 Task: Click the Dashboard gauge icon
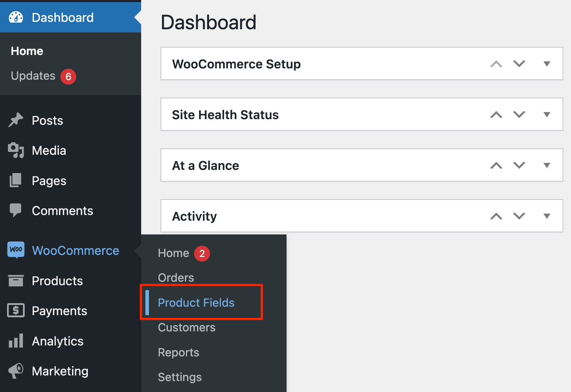click(16, 17)
